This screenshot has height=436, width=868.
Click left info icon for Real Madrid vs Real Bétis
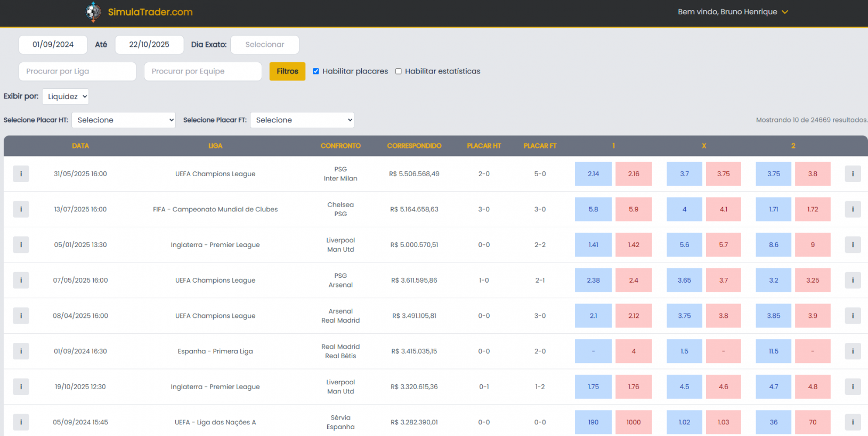pyautogui.click(x=21, y=351)
